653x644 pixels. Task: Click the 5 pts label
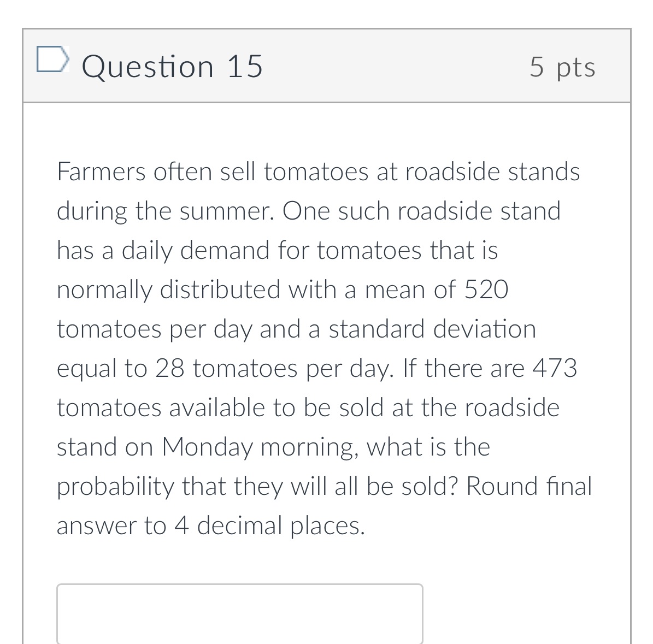[562, 67]
